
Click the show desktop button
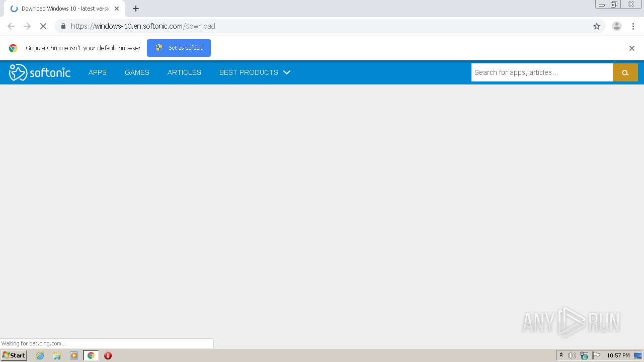638,355
